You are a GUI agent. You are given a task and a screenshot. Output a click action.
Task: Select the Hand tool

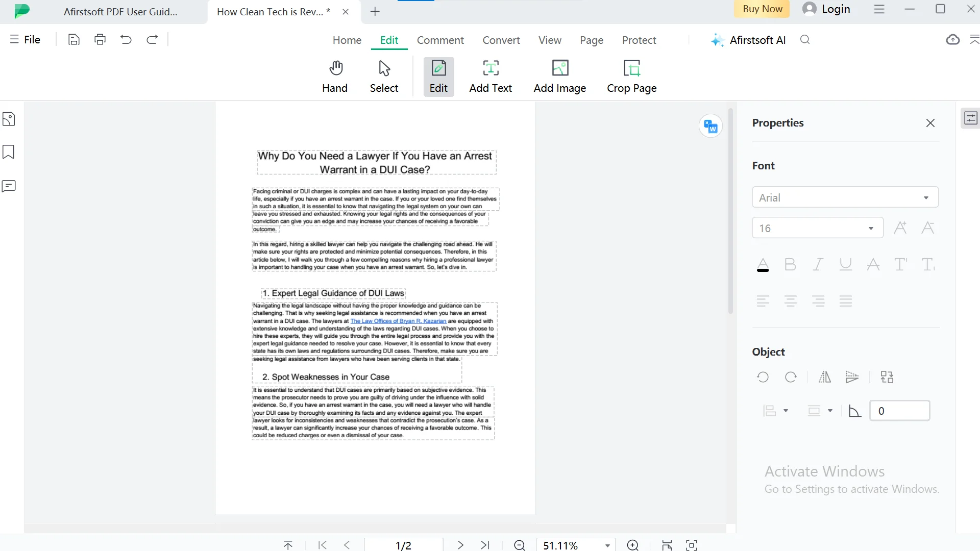[x=335, y=77]
